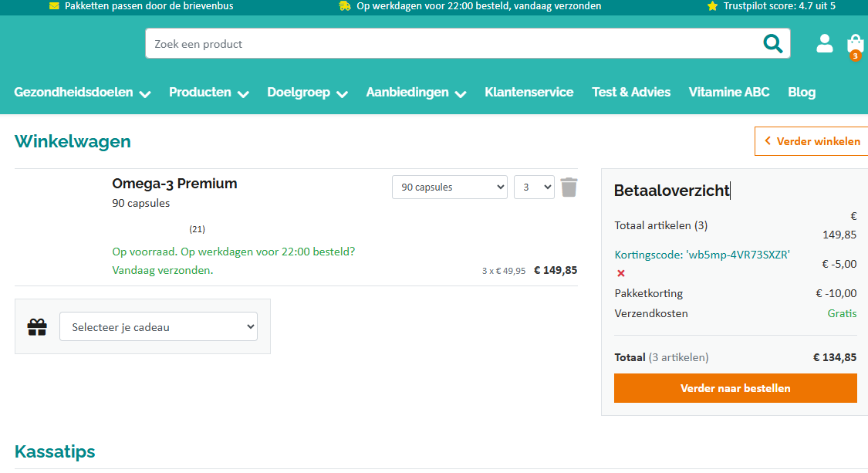Click the Kassatips heading
The image size is (868, 473).
(x=55, y=451)
